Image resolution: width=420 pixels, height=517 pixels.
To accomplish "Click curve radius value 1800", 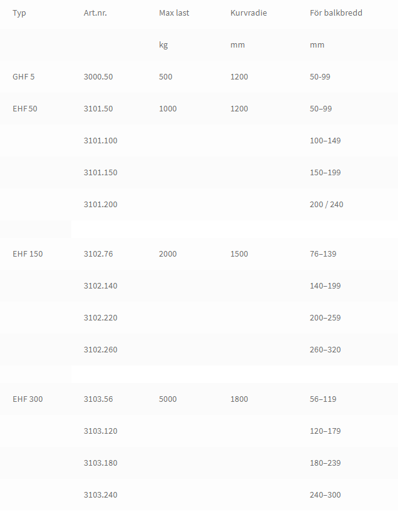I will pos(239,399).
